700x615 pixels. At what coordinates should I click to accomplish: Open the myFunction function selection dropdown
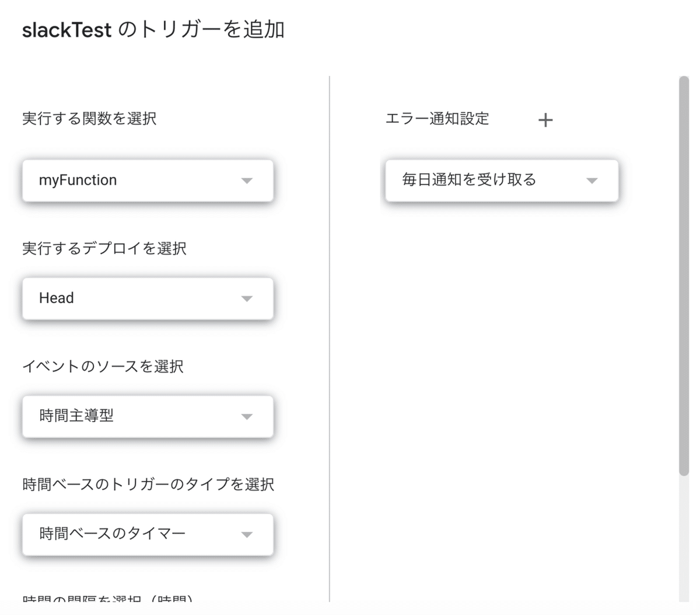(x=148, y=180)
